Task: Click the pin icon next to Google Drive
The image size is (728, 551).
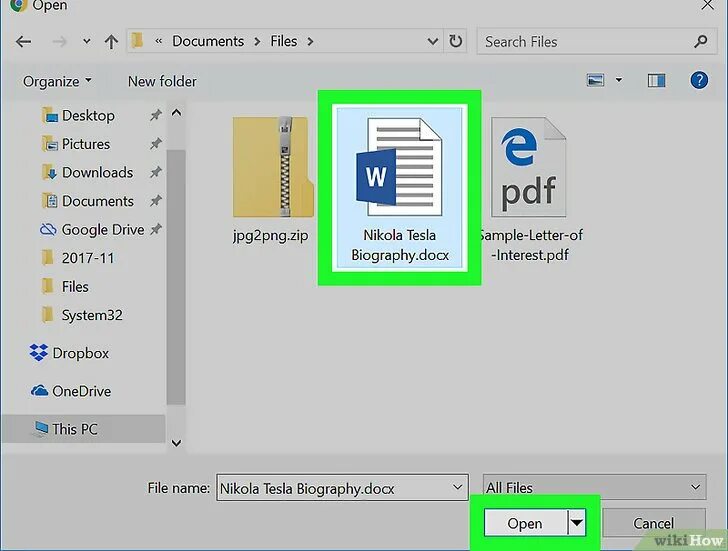Action: (x=156, y=229)
